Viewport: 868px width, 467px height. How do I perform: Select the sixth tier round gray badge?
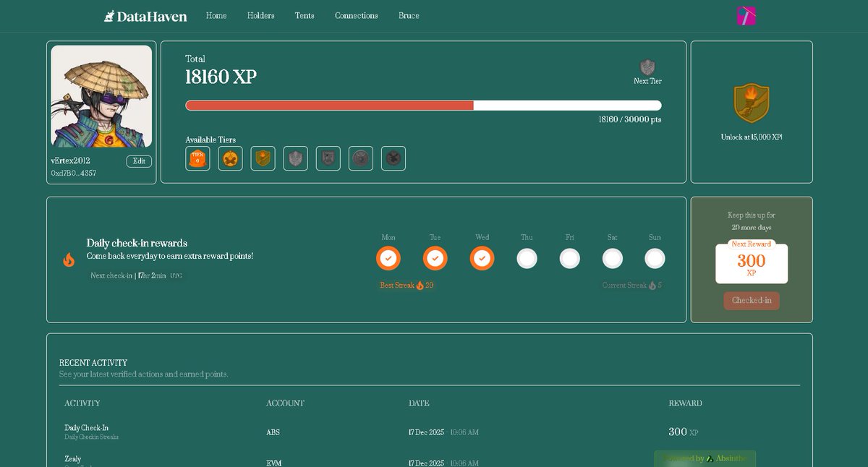tap(361, 158)
